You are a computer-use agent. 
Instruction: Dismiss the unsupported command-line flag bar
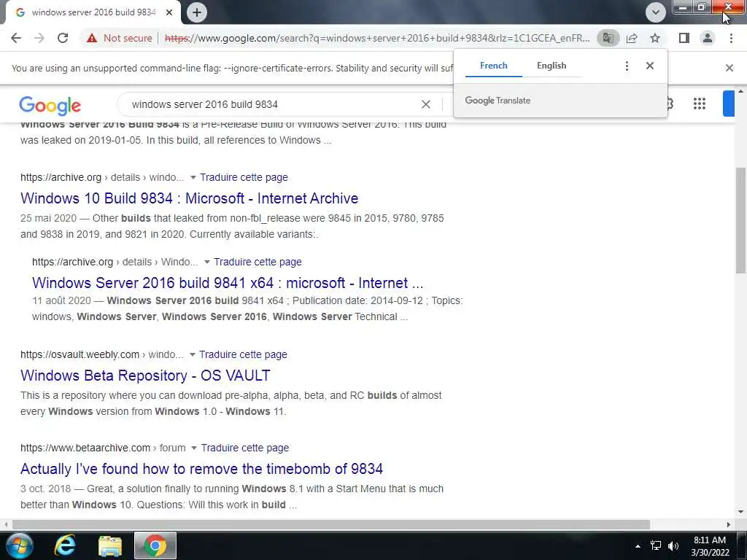[729, 68]
